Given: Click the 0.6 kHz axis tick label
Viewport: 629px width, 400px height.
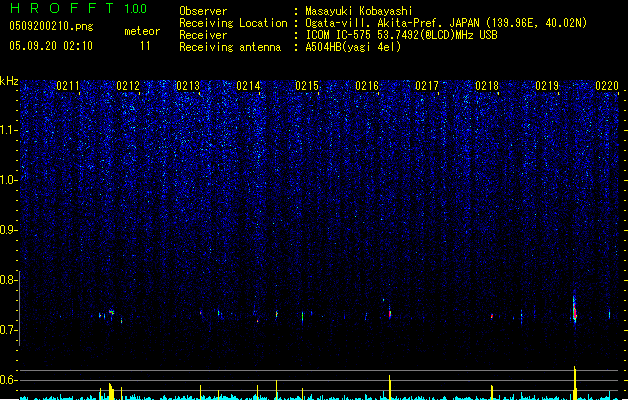Looking at the screenshot, I should pyautogui.click(x=9, y=380).
